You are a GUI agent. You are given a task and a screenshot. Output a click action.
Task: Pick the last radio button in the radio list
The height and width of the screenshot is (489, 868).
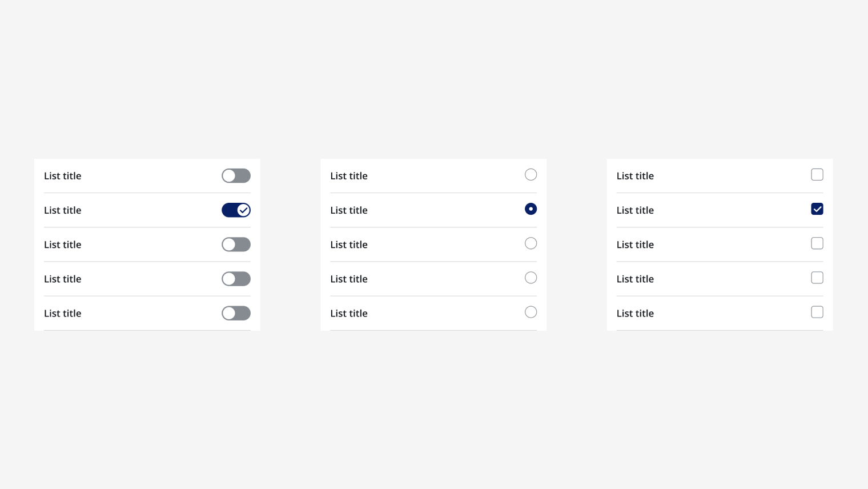pos(531,312)
